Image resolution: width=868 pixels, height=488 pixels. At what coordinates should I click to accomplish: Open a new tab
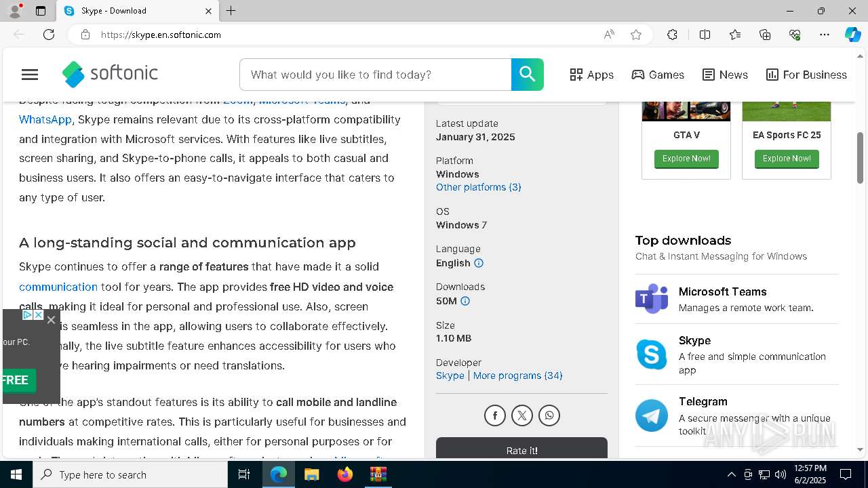click(231, 11)
